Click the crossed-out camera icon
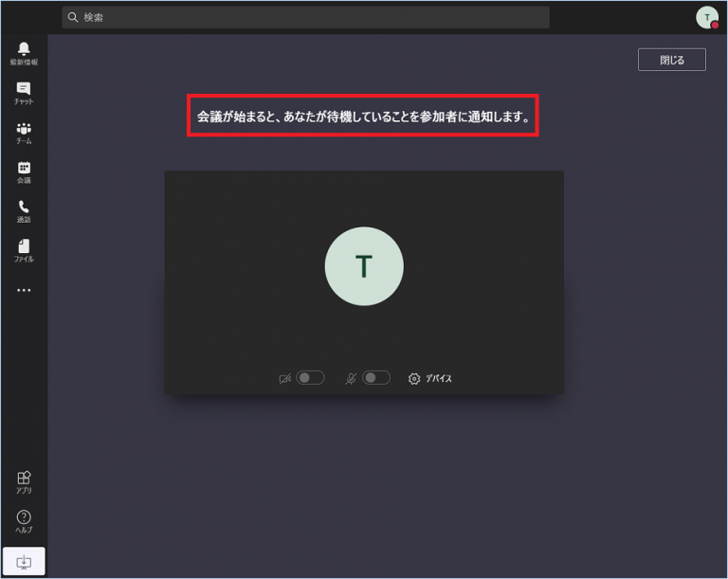The width and height of the screenshot is (728, 579). pyautogui.click(x=284, y=378)
